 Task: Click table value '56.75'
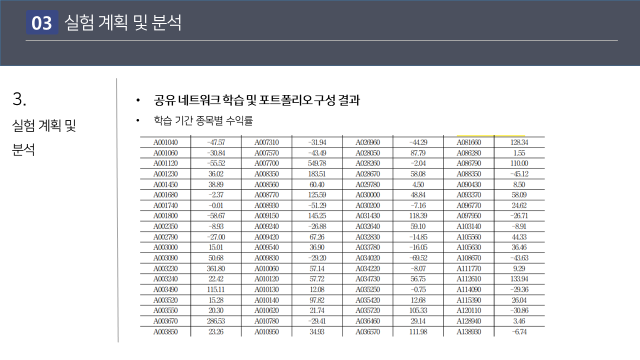(418, 279)
